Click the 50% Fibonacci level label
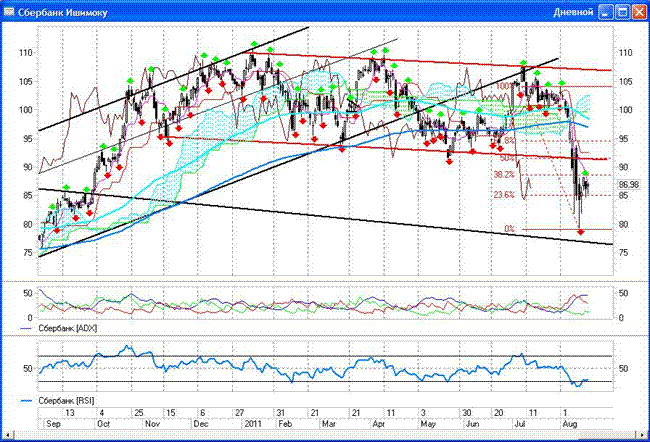The height and width of the screenshot is (442, 650). coord(507,158)
